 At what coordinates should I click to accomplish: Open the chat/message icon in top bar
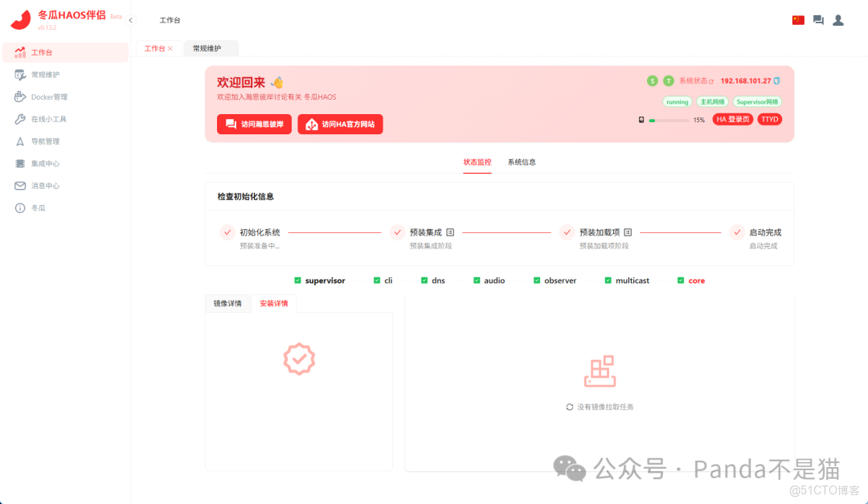click(817, 19)
